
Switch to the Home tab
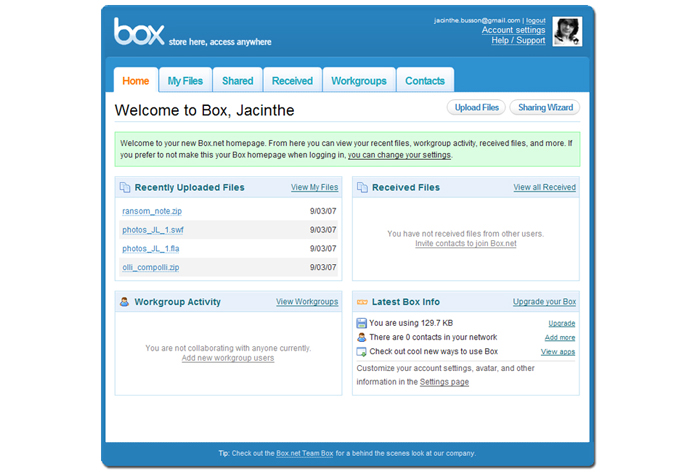click(136, 81)
